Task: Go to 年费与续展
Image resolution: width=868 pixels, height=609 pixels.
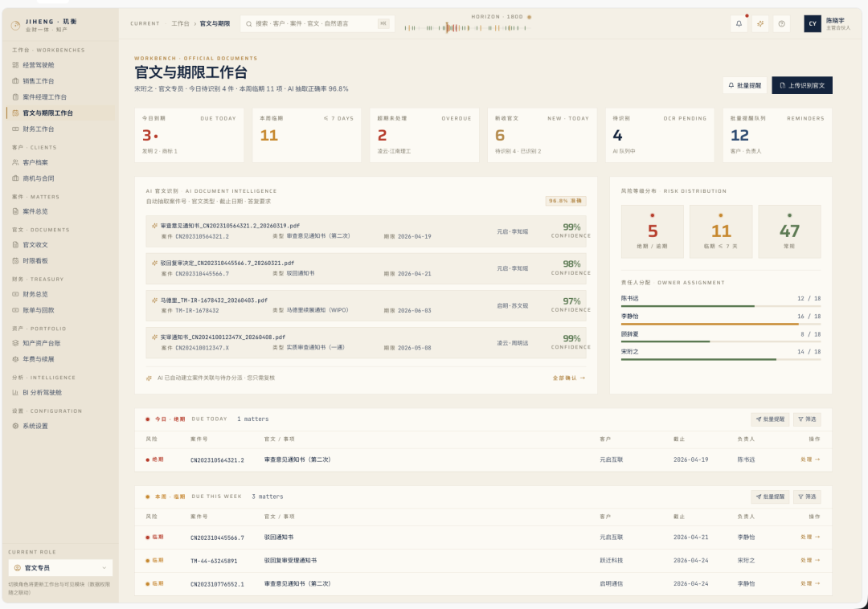Action: 59,359
